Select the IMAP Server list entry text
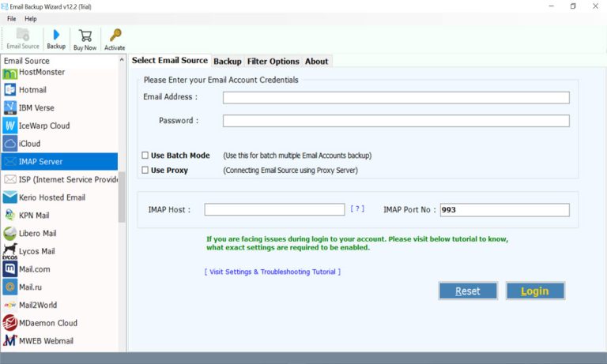This screenshot has height=364, width=607. pos(40,162)
